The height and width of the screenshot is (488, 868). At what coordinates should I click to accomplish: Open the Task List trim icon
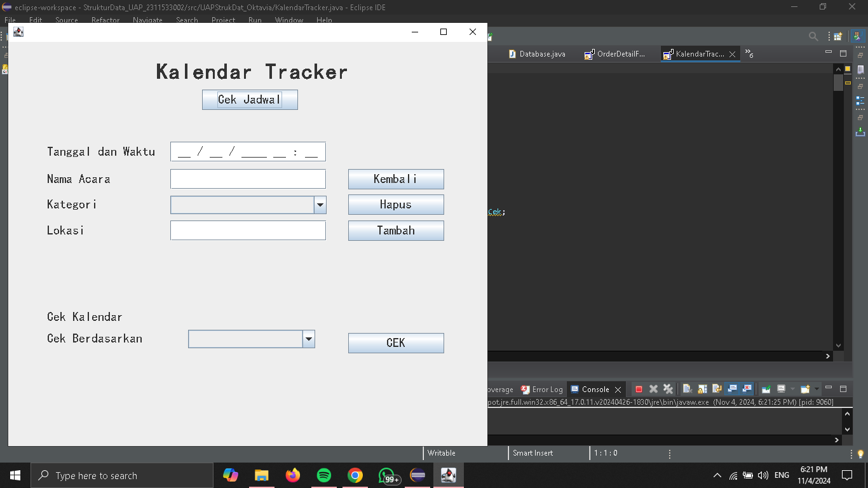point(860,70)
